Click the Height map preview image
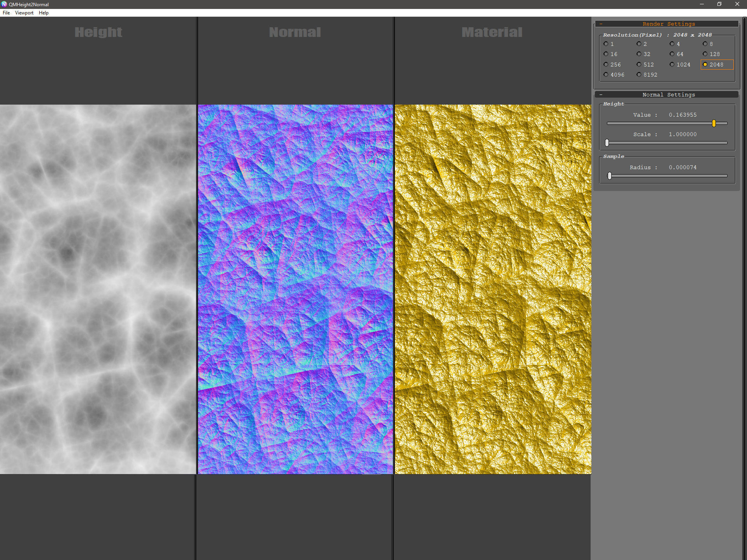The height and width of the screenshot is (560, 747). (x=98, y=289)
